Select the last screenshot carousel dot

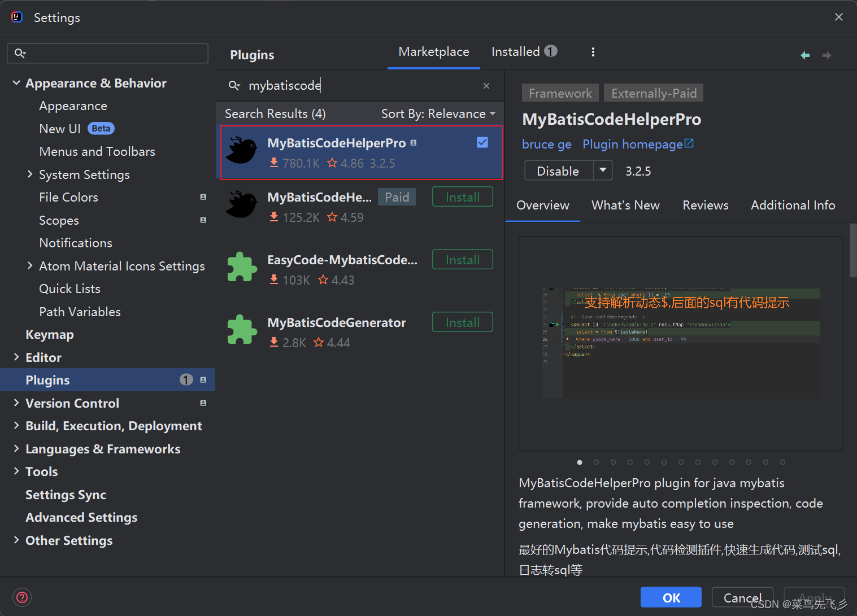tap(783, 462)
